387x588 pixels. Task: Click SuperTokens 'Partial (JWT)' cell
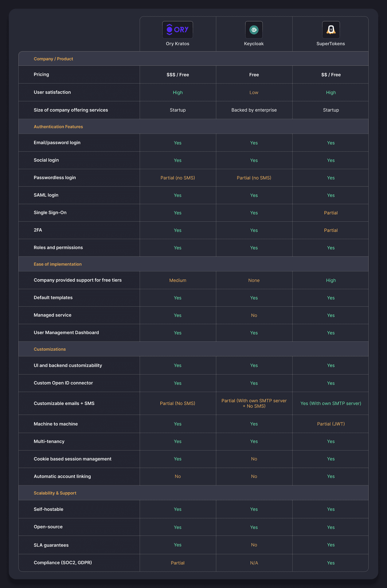[x=331, y=424]
